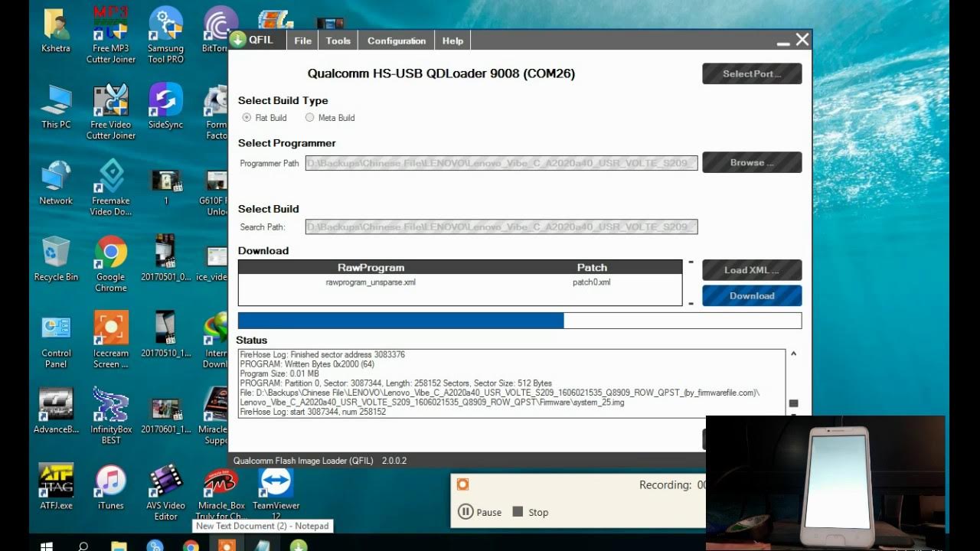Open Icecream Screen Recorder desktop shortcut
Screen dimensions: 980x551
(x=111, y=341)
